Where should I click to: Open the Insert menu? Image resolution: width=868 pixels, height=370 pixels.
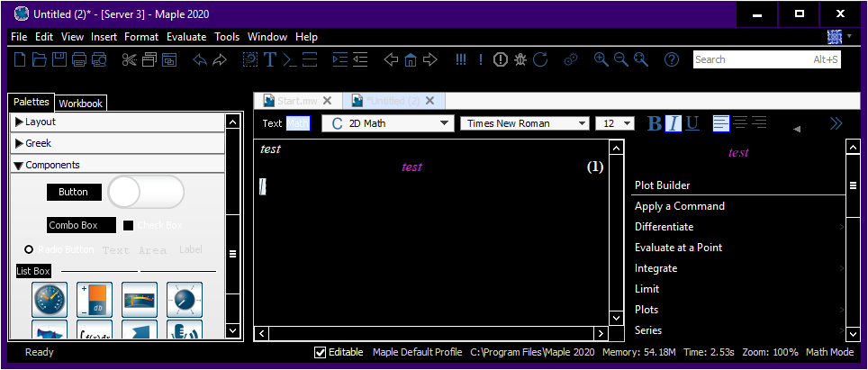104,37
